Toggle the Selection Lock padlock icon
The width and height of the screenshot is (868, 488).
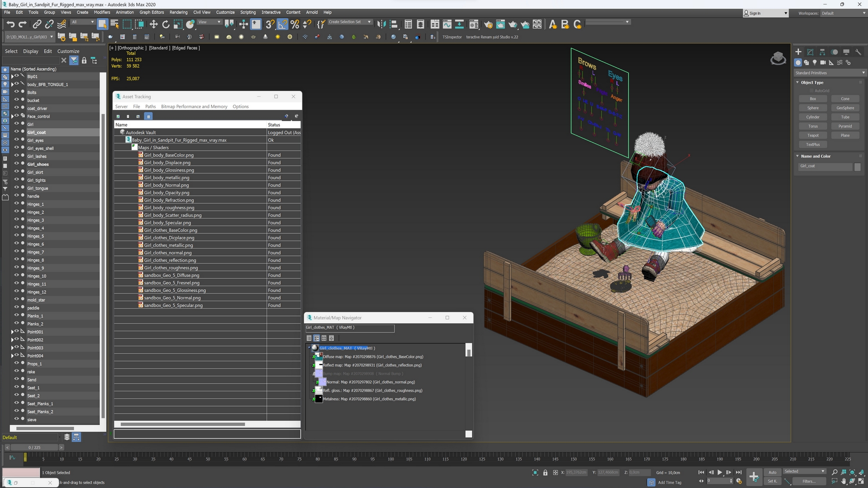click(x=545, y=473)
